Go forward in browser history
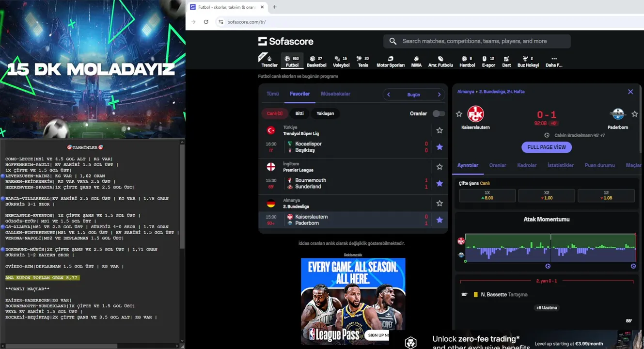The height and width of the screenshot is (349, 644). point(193,22)
